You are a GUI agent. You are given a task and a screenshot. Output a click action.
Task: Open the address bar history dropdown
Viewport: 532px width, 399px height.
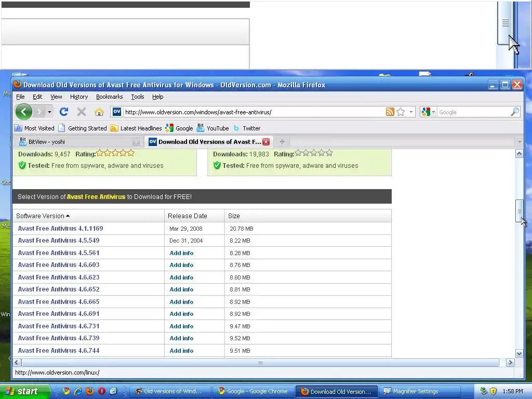coord(411,112)
